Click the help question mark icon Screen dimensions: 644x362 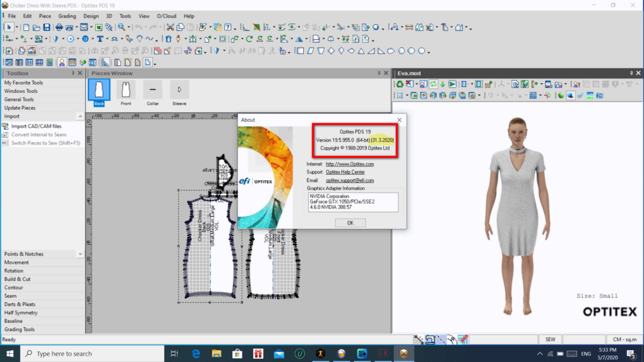[x=228, y=28]
